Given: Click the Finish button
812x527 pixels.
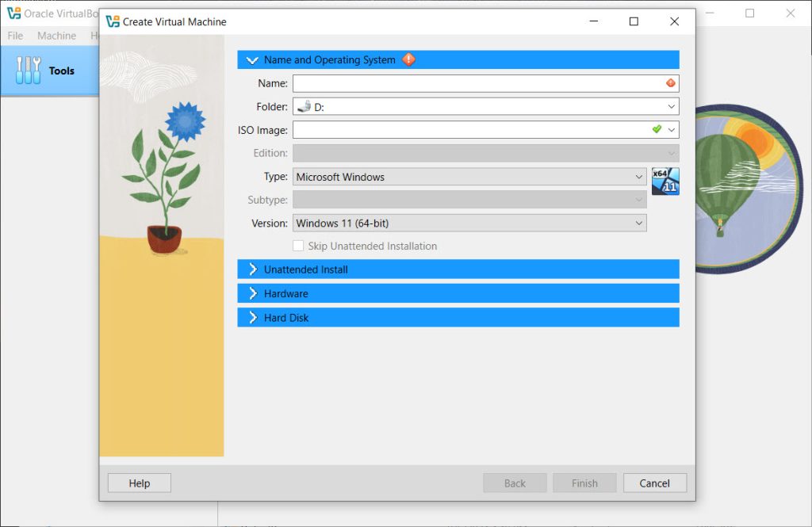Looking at the screenshot, I should 584,483.
